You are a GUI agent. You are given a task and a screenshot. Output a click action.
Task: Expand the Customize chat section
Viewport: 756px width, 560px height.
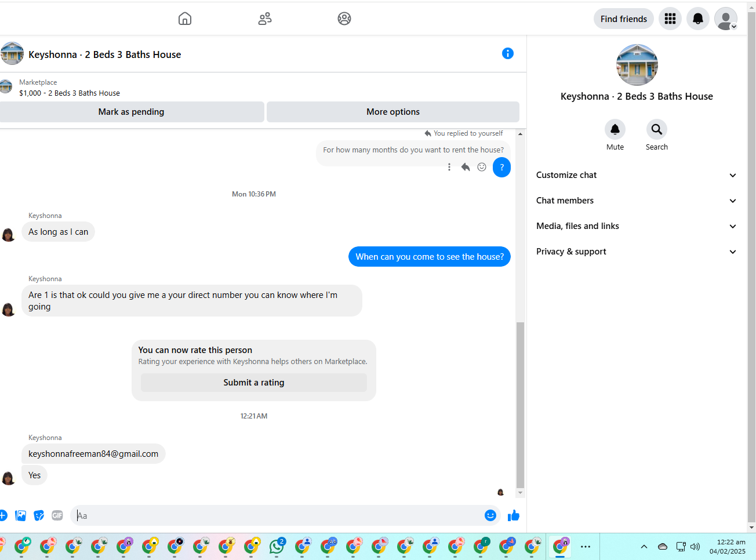(637, 175)
